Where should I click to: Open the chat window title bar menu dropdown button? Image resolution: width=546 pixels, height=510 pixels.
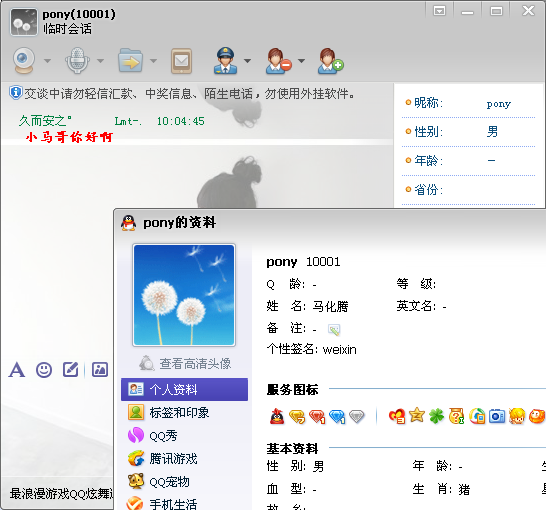point(439,11)
